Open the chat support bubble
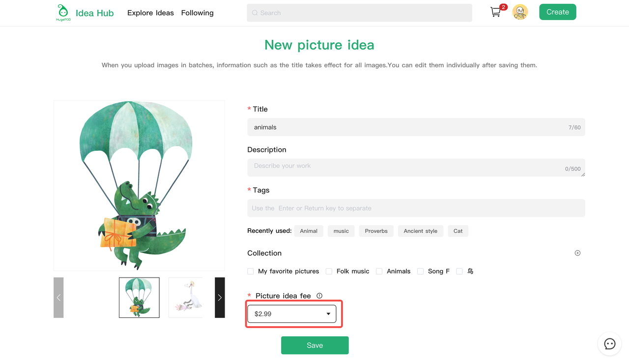The height and width of the screenshot is (364, 629). [x=610, y=344]
